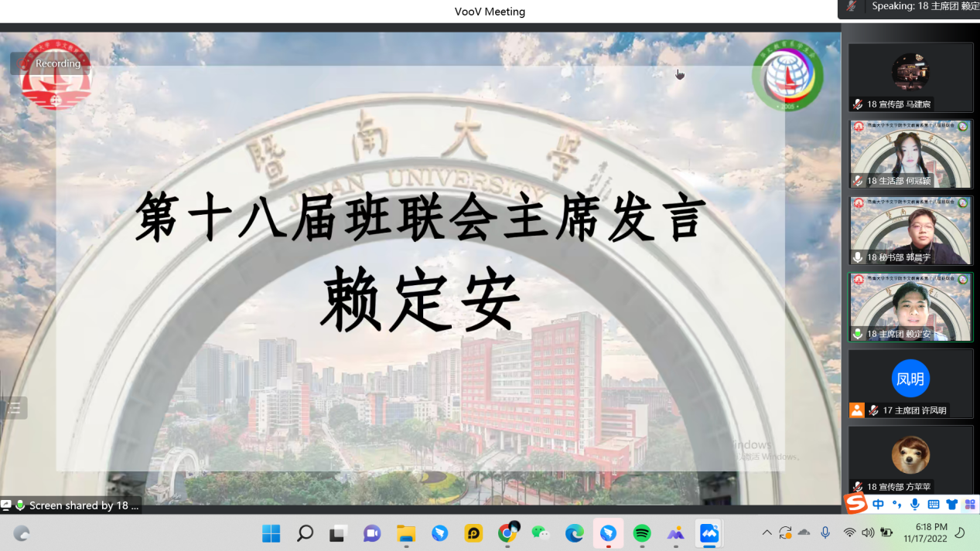This screenshot has height=551, width=980.
Task: Open the VooV Meeting taskbar icon
Action: click(709, 533)
